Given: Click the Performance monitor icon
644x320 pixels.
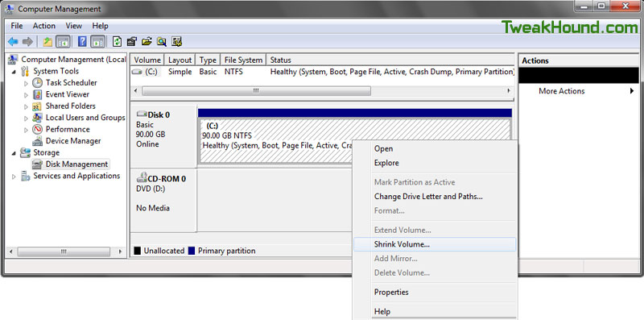Looking at the screenshot, I should pos(37,129).
